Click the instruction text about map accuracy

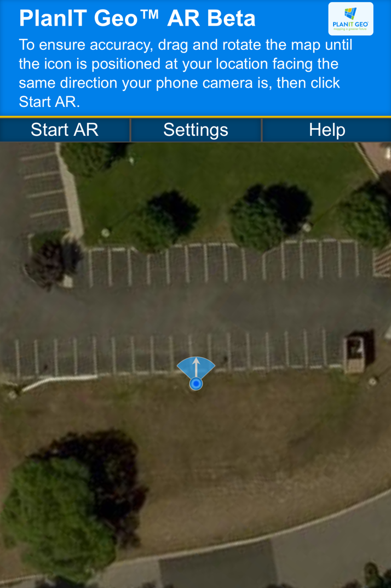pos(185,73)
